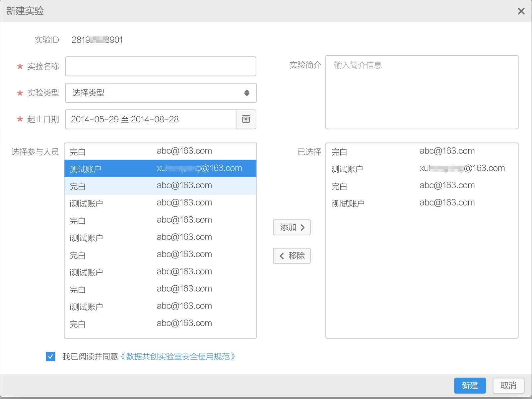Select highlighted 测试账户 row in participant list

[x=161, y=168]
